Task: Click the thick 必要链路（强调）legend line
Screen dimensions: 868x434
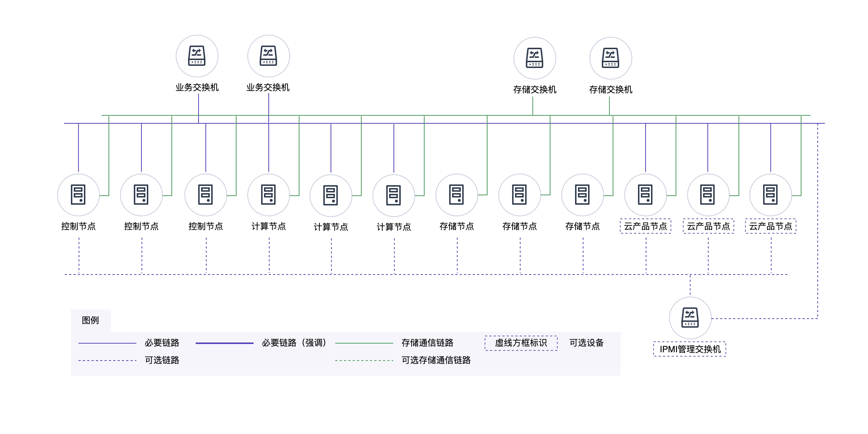Action: pyautogui.click(x=224, y=343)
